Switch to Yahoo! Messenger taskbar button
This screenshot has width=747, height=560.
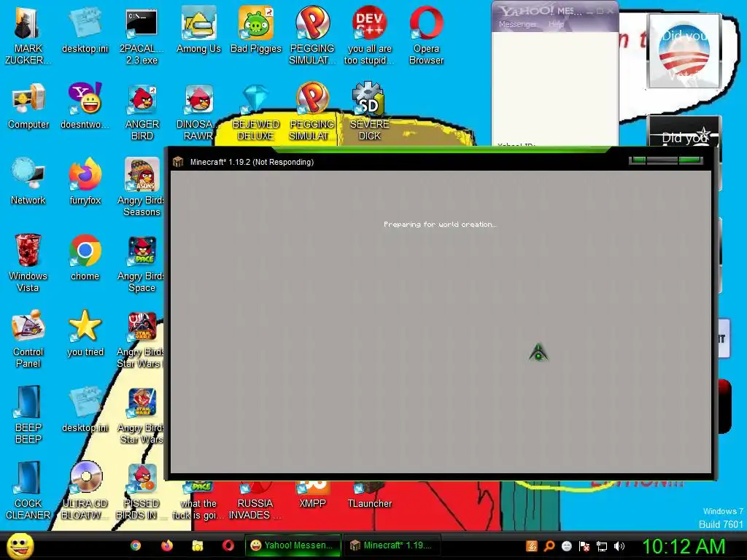[293, 545]
